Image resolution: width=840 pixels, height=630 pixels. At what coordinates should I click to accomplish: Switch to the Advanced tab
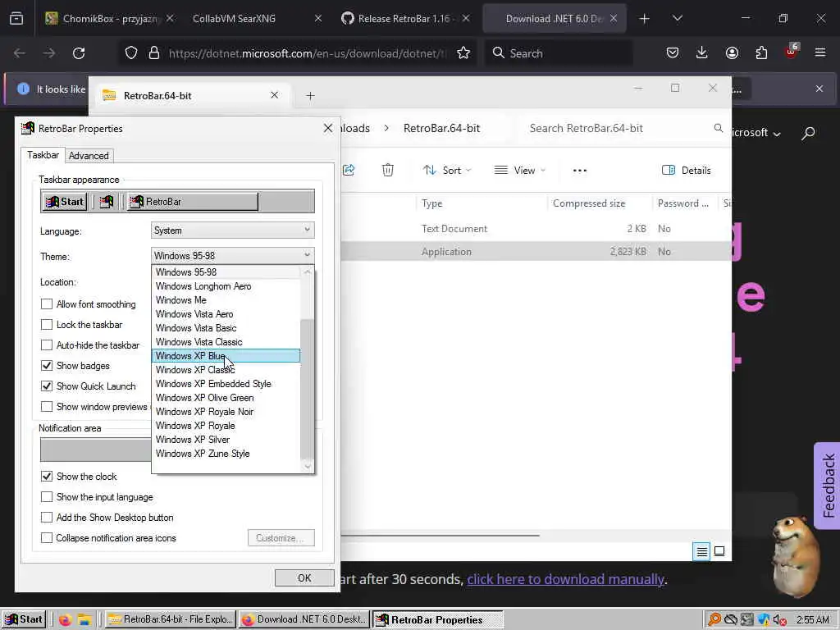[89, 155]
